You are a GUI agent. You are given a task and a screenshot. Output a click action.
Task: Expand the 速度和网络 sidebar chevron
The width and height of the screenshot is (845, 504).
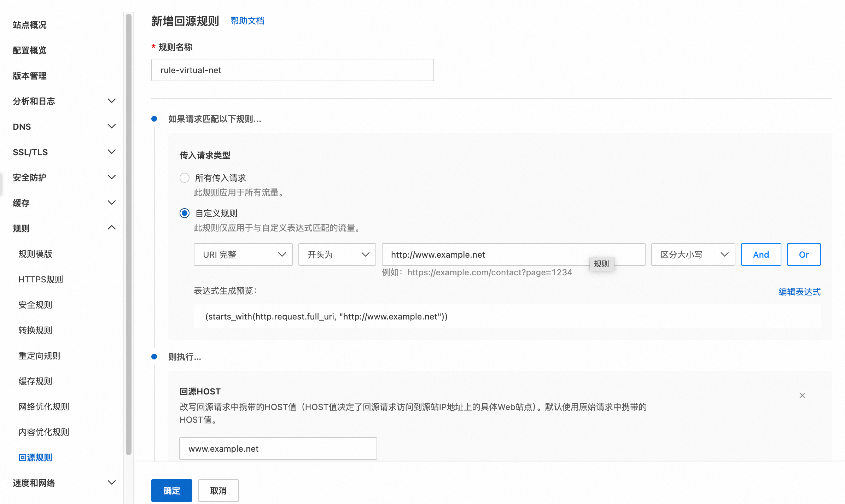click(x=111, y=483)
